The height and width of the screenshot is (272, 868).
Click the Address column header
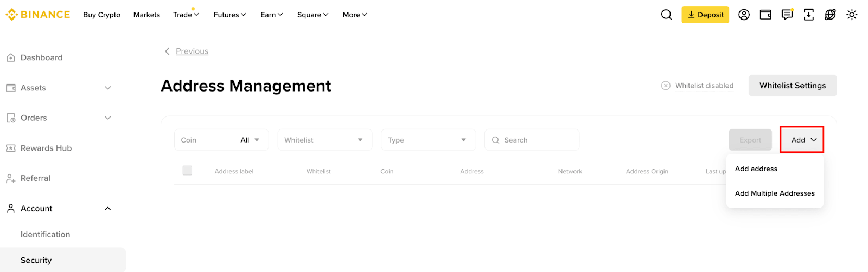point(472,171)
